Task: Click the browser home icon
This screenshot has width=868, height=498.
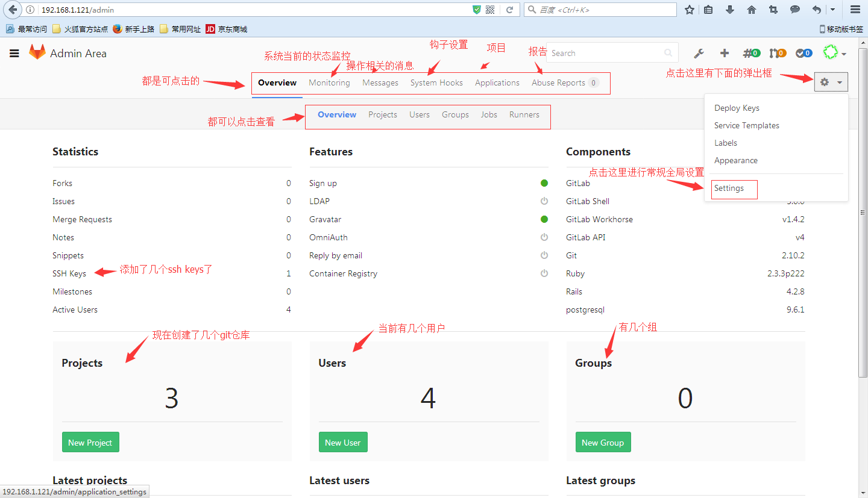Action: pyautogui.click(x=752, y=10)
